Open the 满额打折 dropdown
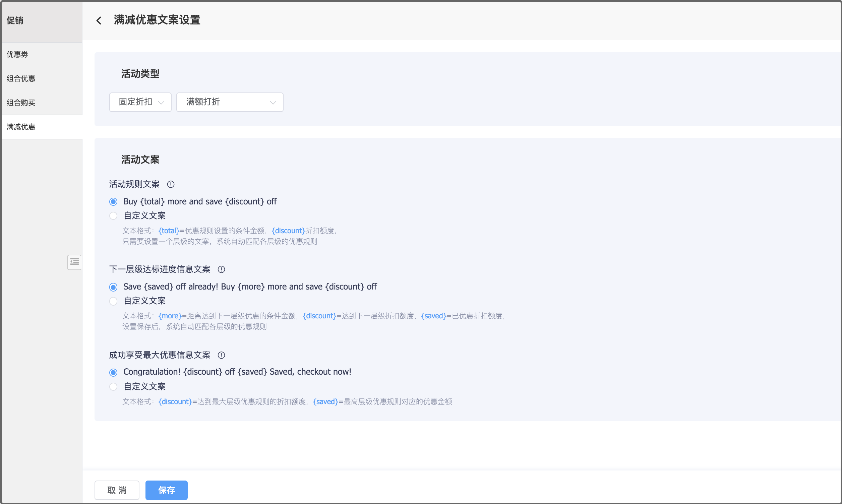The image size is (842, 504). click(230, 102)
